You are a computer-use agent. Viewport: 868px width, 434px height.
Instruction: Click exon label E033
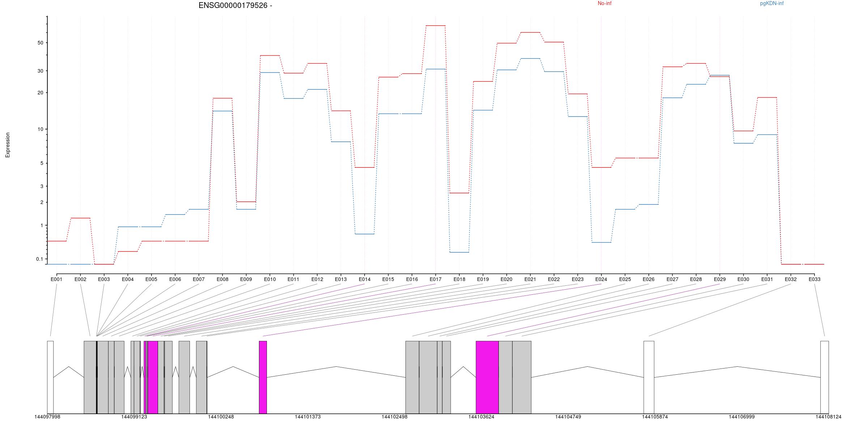814,279
